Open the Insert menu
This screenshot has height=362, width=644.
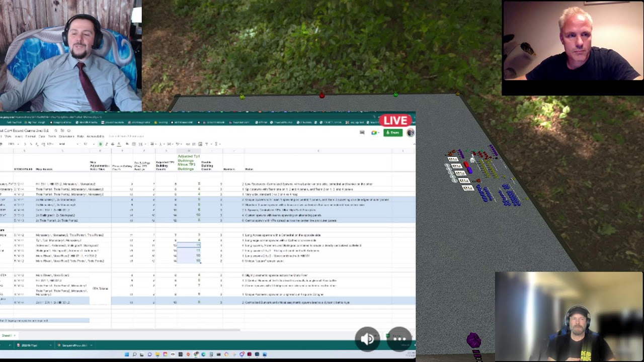pos(19,136)
